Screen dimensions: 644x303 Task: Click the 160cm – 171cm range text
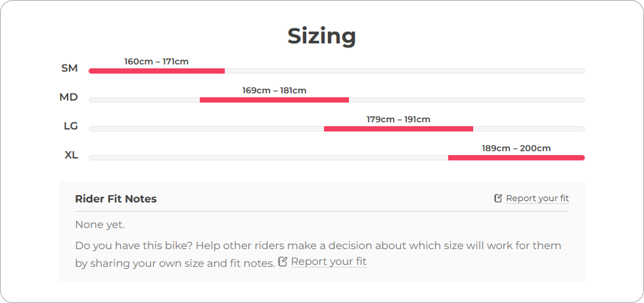click(156, 62)
